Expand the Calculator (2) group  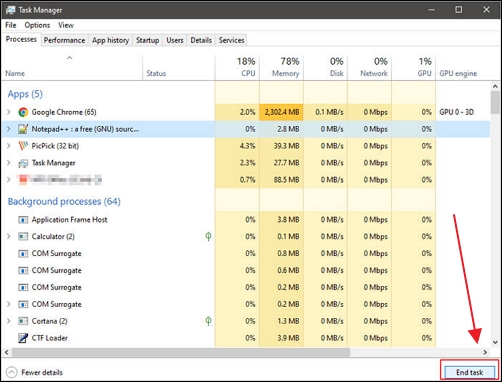click(x=9, y=237)
